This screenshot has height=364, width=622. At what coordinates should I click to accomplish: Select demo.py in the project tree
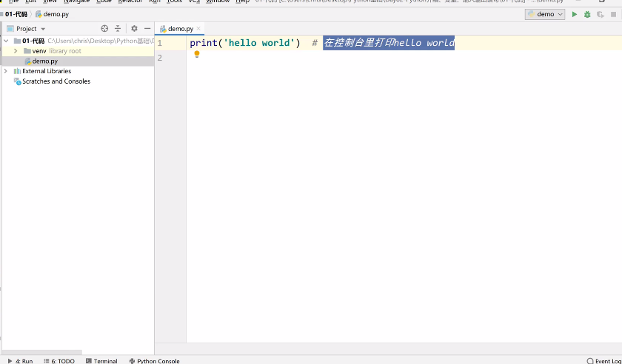click(44, 61)
